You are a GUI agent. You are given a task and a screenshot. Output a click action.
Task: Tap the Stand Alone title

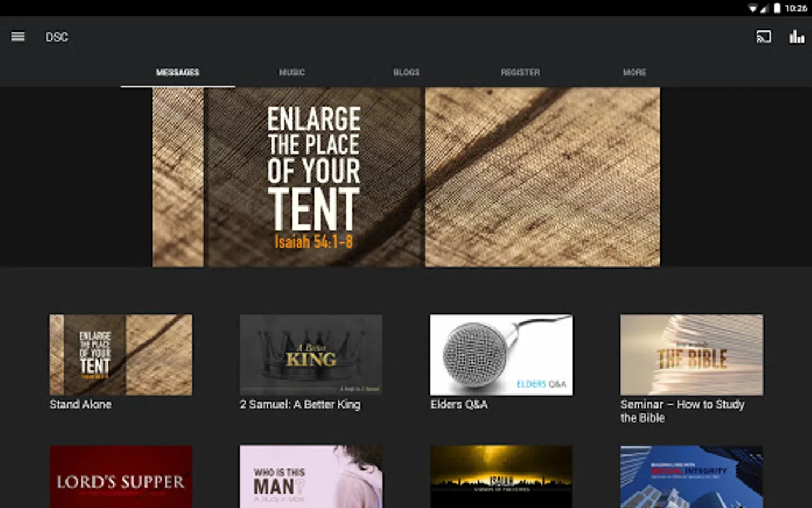[x=80, y=405]
